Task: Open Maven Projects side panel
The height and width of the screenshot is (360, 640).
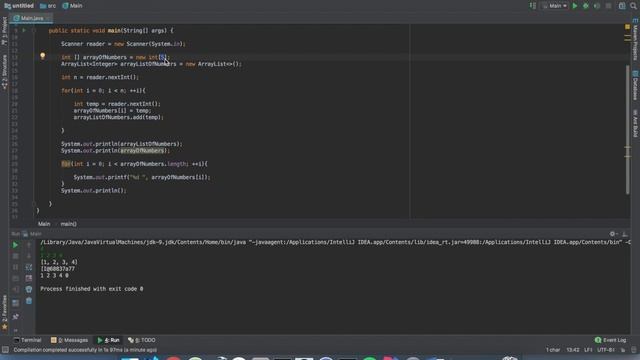Action: (636, 39)
